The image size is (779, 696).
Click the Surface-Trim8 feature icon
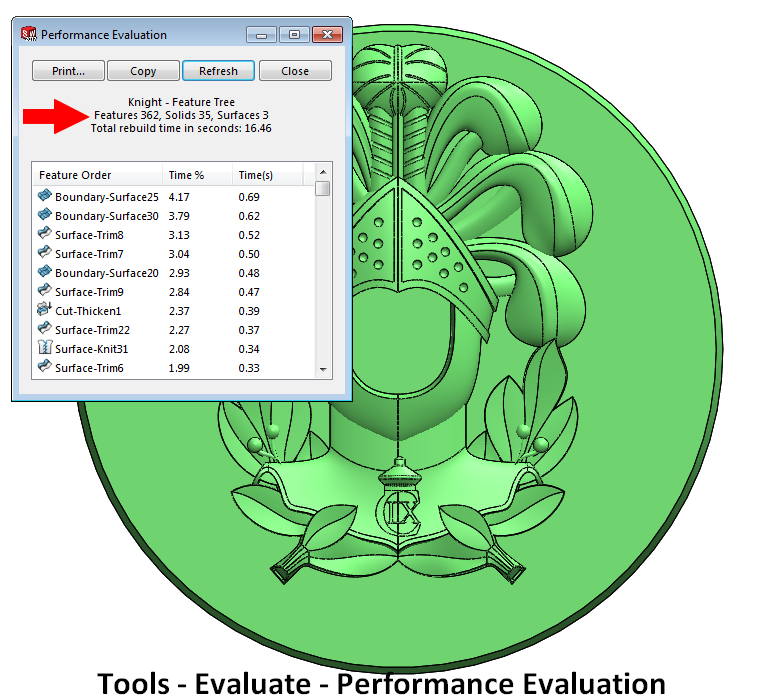45,234
